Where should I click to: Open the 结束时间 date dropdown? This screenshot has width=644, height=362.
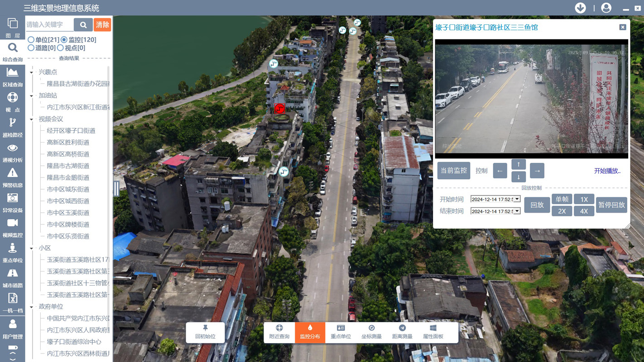click(517, 211)
